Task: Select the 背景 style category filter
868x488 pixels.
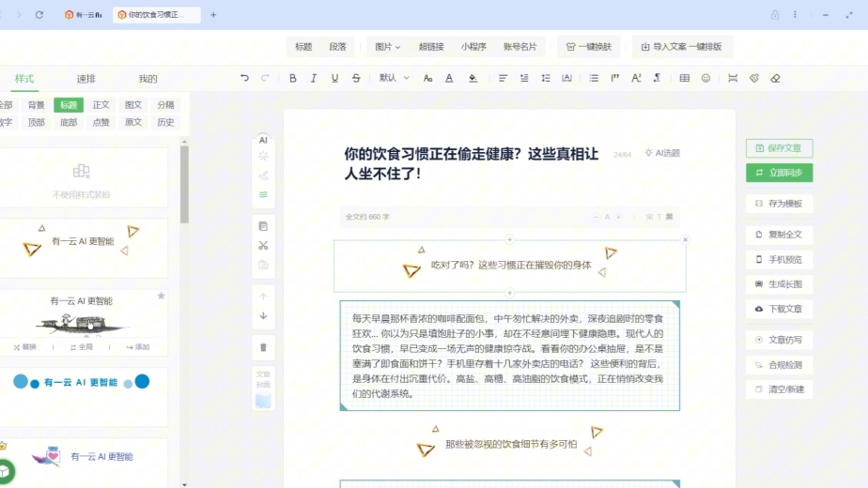Action: pos(36,105)
